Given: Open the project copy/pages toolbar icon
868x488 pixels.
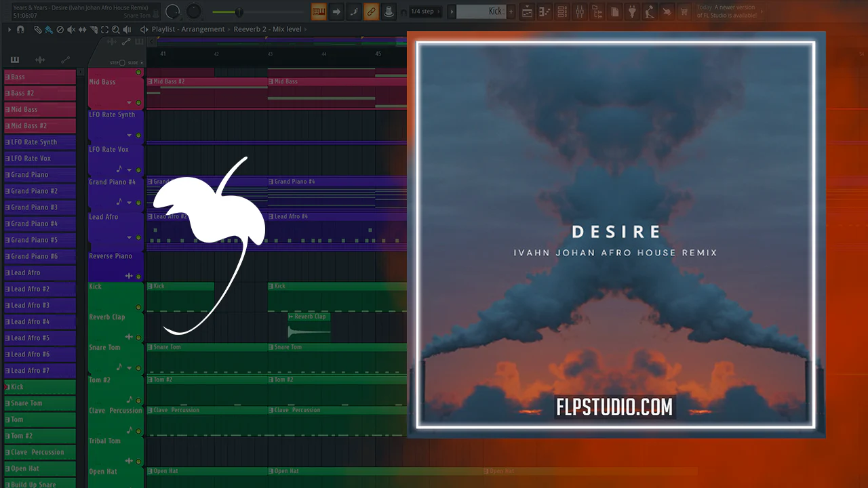Looking at the screenshot, I should [x=615, y=12].
